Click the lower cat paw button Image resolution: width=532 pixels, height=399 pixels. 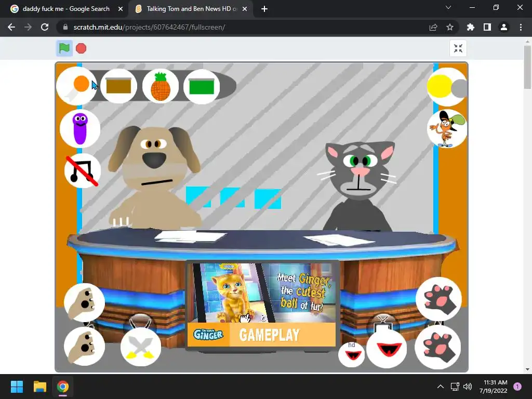[x=437, y=348]
